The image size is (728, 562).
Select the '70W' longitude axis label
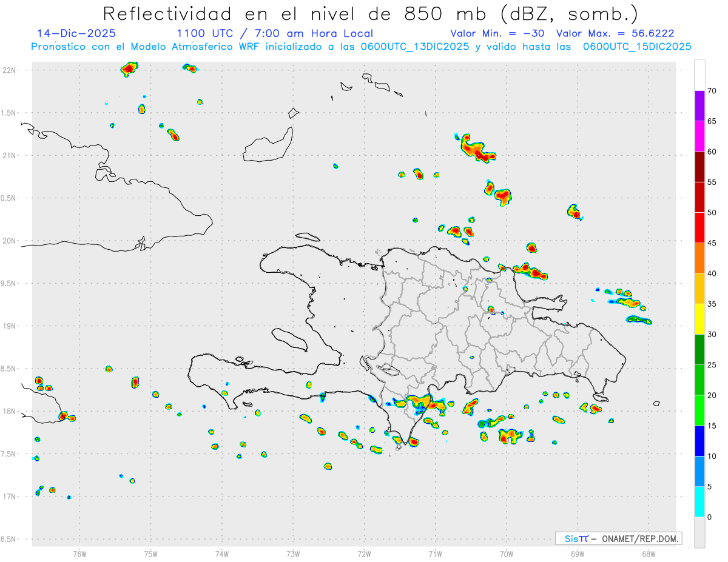(x=507, y=553)
